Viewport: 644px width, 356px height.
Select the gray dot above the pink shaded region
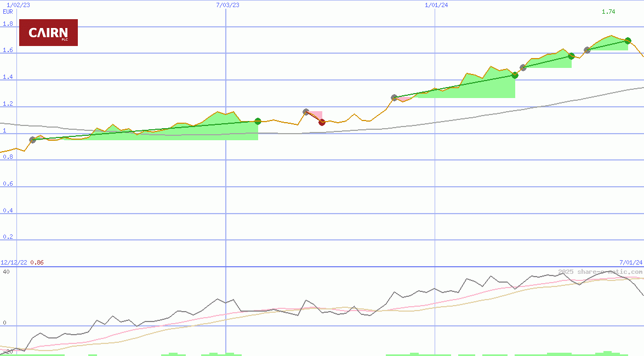pos(306,111)
